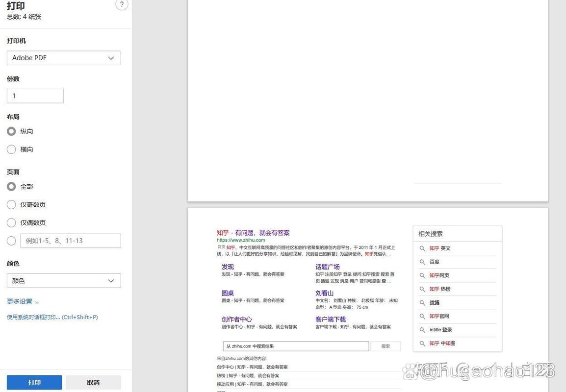Expand the 更多设置 section
This screenshot has width=566, height=392.
tap(22, 301)
